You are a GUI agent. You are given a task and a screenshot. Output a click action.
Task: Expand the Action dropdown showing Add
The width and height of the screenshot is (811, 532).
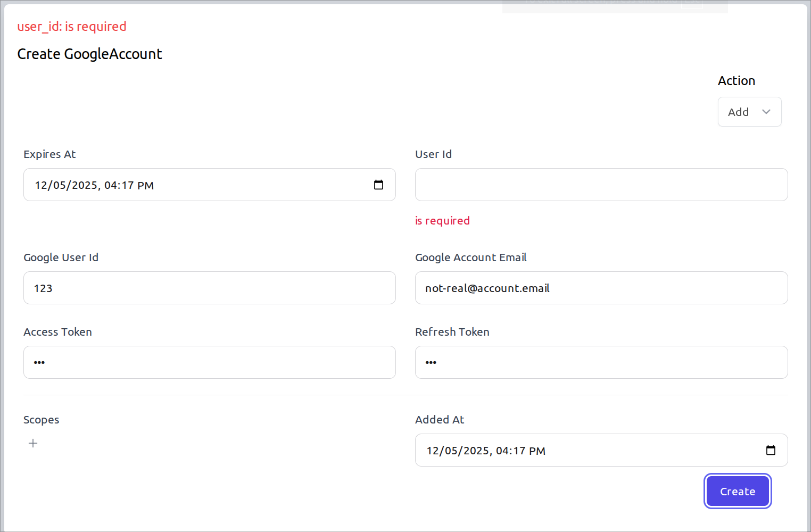tap(749, 112)
